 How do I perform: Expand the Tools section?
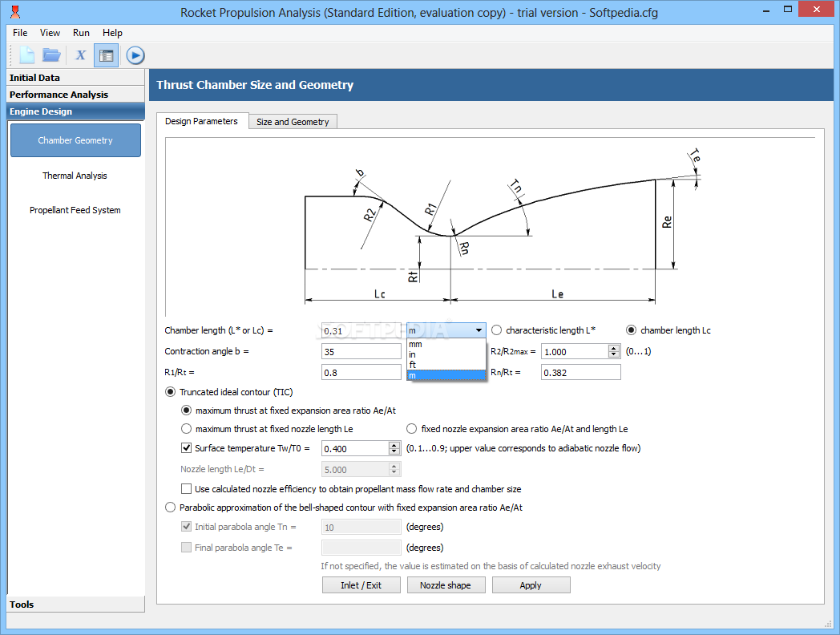point(75,605)
